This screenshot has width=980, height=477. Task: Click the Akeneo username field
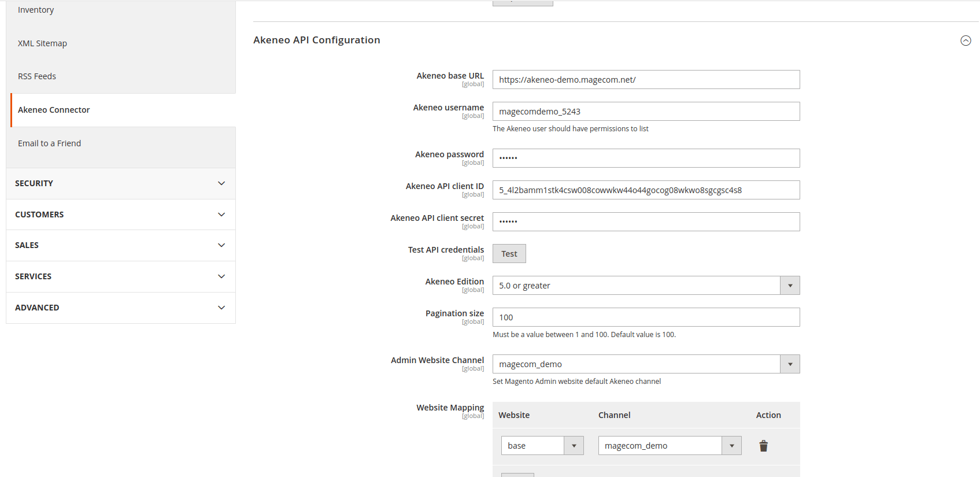click(x=646, y=112)
